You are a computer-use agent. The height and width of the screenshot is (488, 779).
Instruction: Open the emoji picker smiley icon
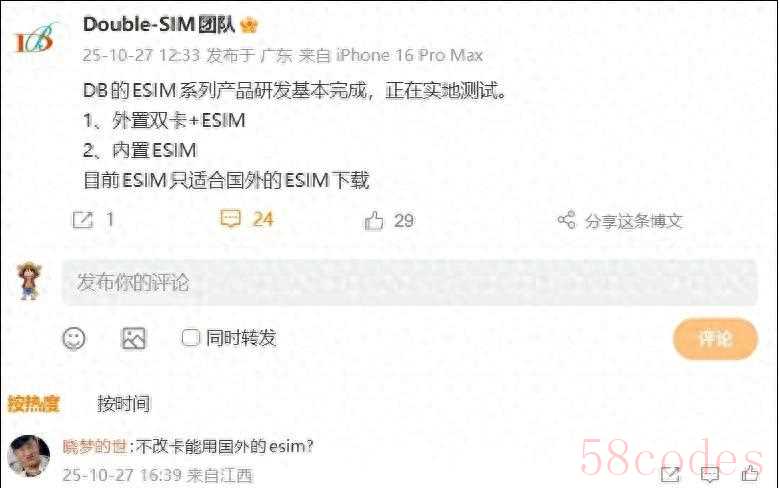(x=74, y=339)
